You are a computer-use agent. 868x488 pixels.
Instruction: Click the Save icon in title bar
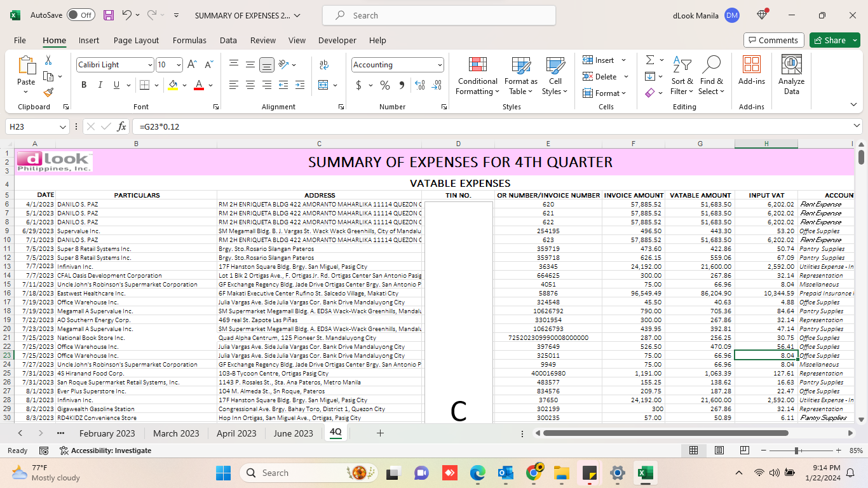click(x=109, y=15)
